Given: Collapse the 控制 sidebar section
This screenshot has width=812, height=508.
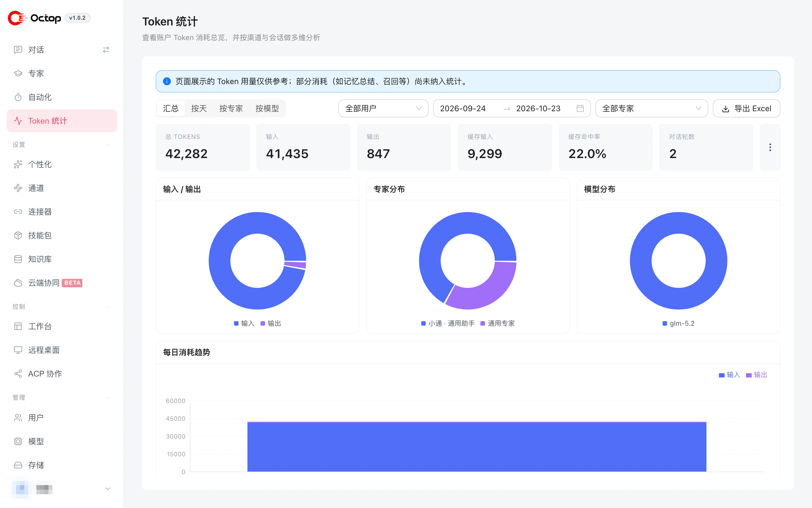Looking at the screenshot, I should pos(108,307).
